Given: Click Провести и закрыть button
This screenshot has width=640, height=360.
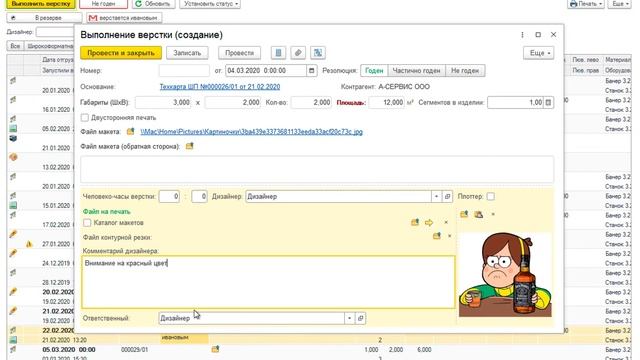Looking at the screenshot, I should [x=121, y=53].
